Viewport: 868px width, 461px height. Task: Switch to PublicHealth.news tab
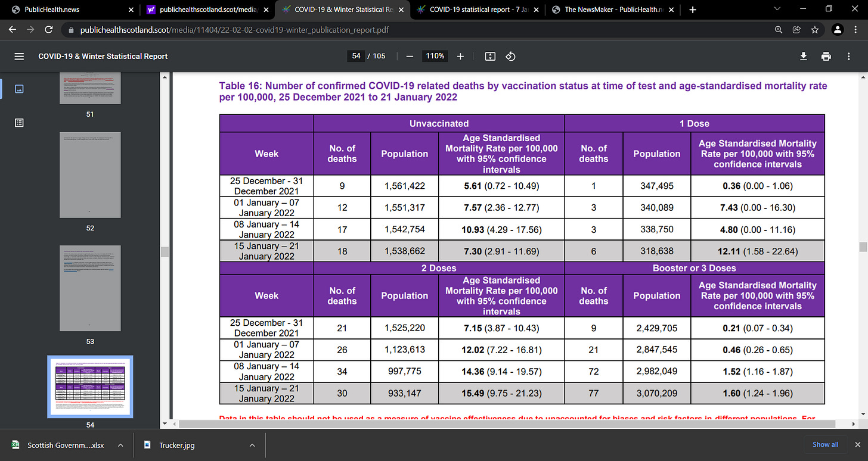pyautogui.click(x=72, y=10)
